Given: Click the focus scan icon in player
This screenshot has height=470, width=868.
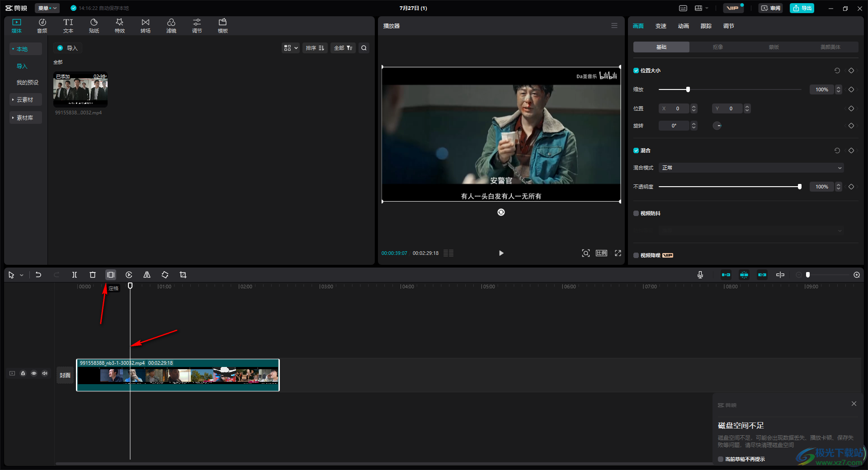Looking at the screenshot, I should tap(586, 253).
